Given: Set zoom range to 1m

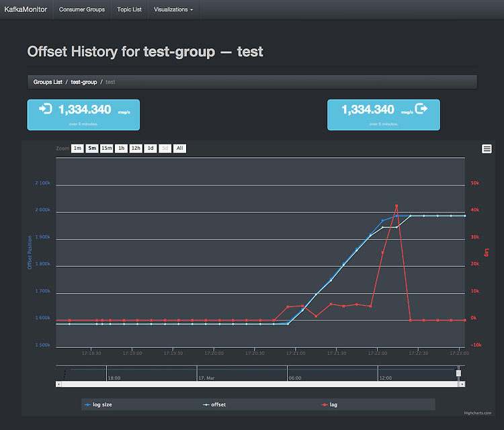Looking at the screenshot, I should [x=77, y=148].
